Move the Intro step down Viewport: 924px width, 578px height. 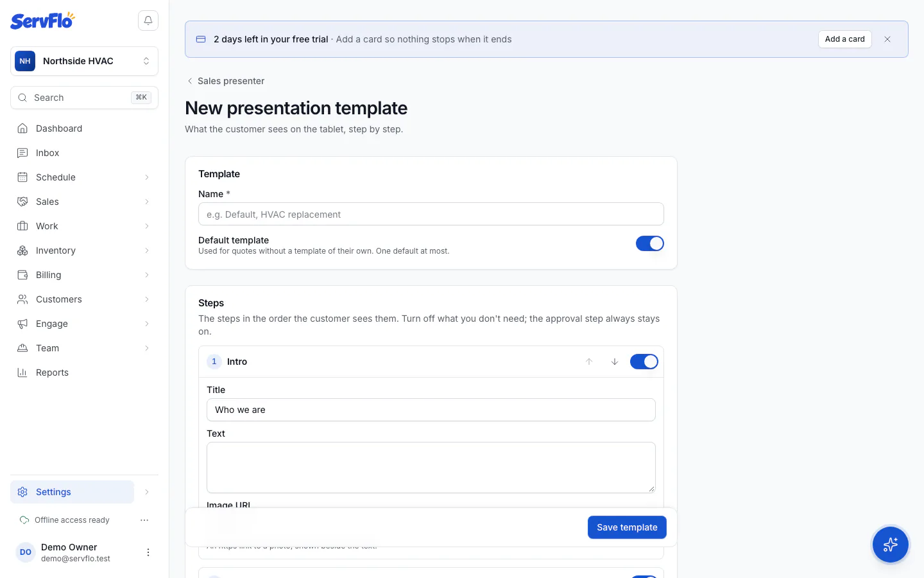615,362
